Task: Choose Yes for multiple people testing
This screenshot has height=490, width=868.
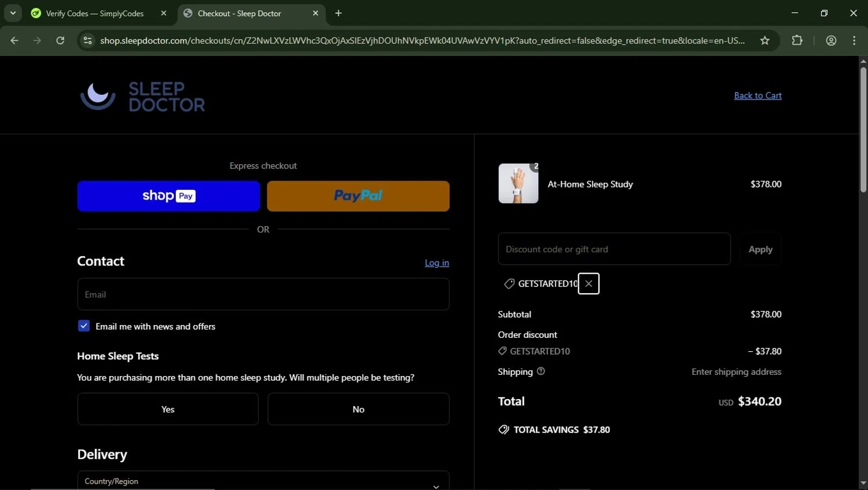Action: (x=168, y=409)
